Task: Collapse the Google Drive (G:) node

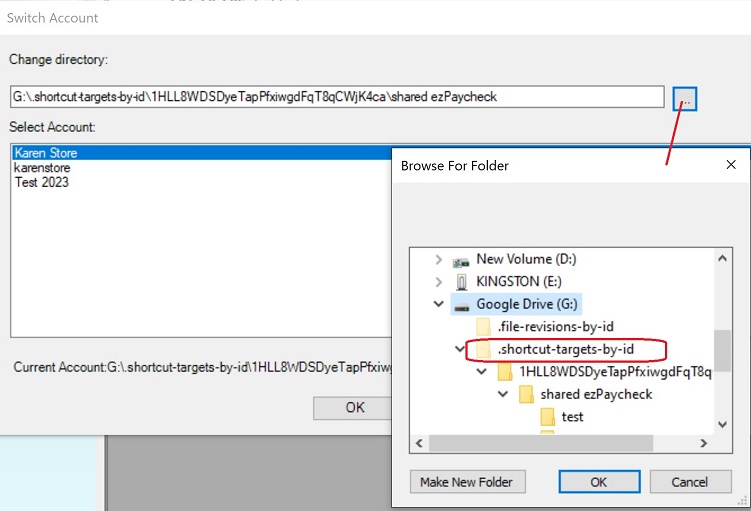Action: pyautogui.click(x=438, y=304)
